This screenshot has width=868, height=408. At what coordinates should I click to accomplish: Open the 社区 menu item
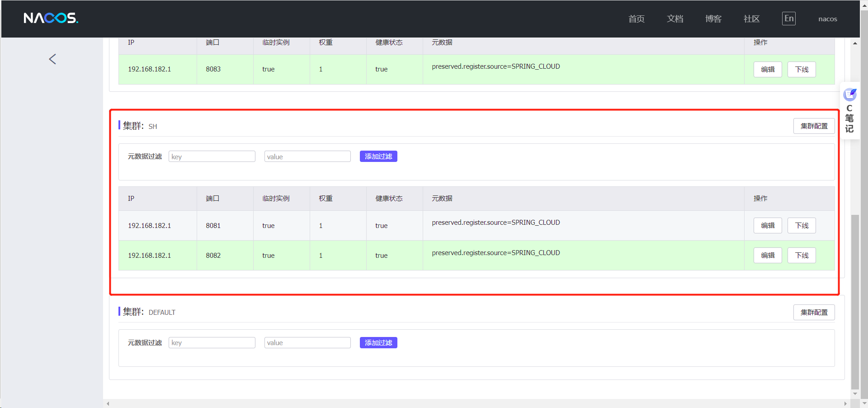tap(752, 19)
